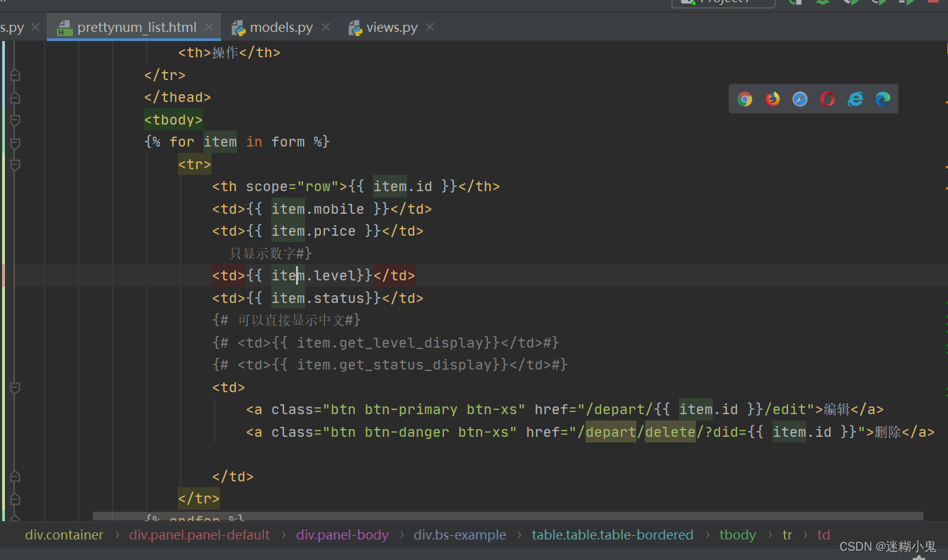Click 编辑 anchor text
The width and height of the screenshot is (948, 560).
tap(837, 410)
